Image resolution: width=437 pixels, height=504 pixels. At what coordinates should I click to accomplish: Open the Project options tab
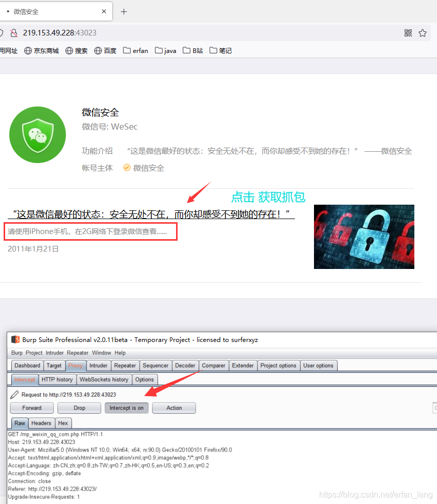click(x=278, y=366)
